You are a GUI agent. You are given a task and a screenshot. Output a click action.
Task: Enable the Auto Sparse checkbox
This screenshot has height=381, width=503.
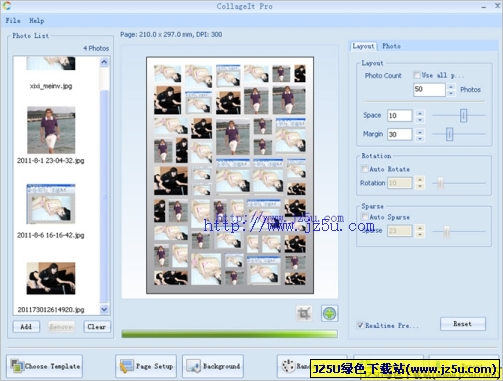pos(365,217)
